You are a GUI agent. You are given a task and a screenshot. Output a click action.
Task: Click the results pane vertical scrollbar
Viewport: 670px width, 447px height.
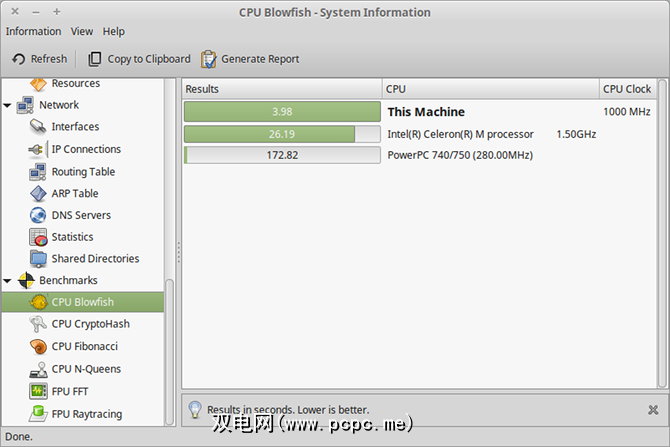(662, 234)
